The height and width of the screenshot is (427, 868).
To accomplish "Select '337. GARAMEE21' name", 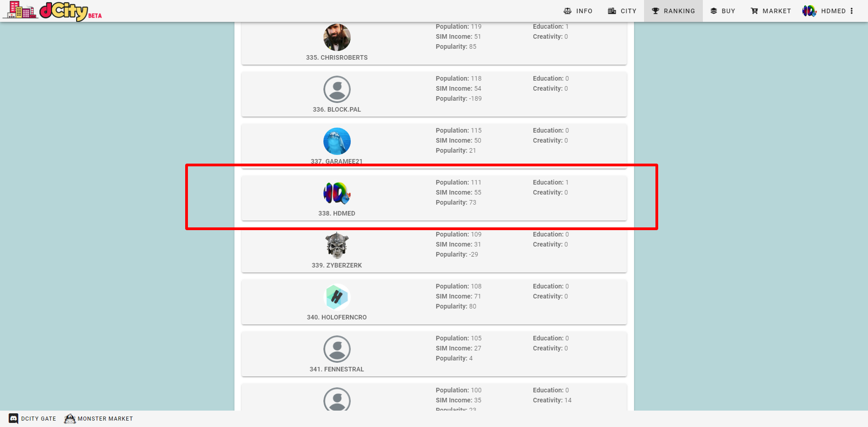I will coord(337,161).
